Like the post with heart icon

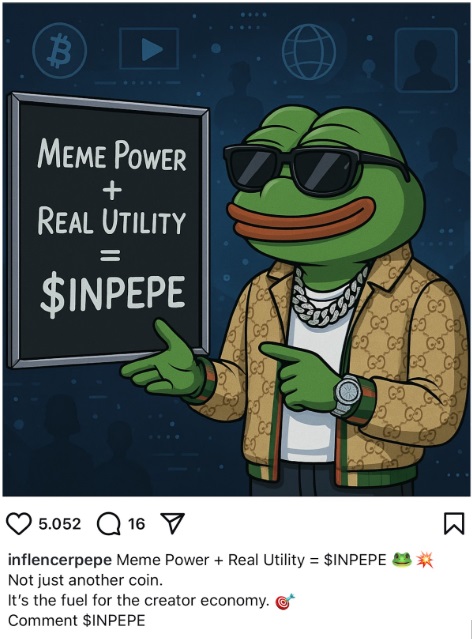(19, 524)
